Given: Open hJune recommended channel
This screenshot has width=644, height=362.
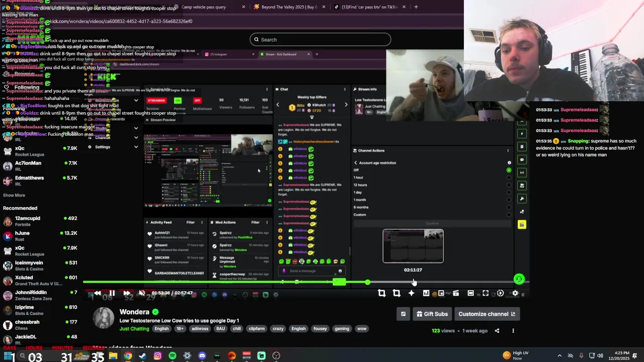Looking at the screenshot, I should (40, 236).
